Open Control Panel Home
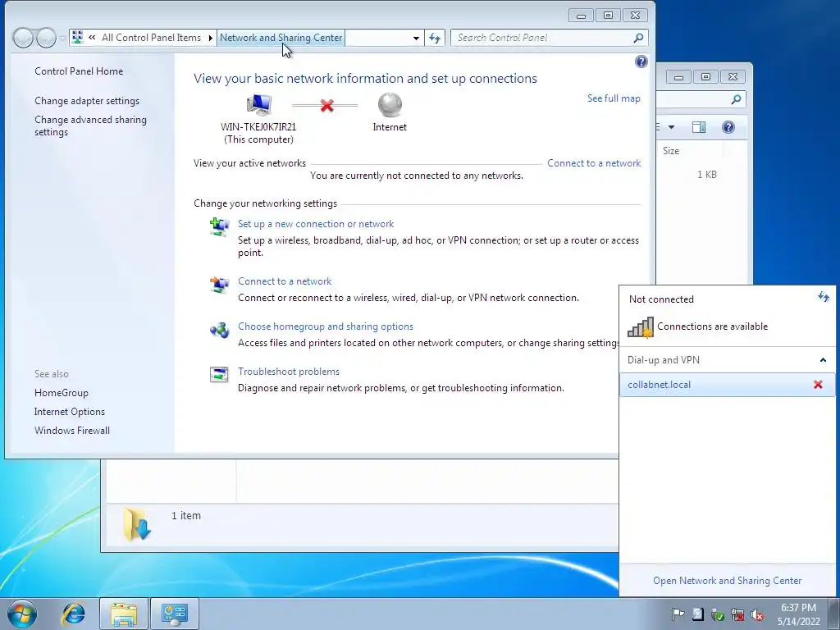840x630 pixels. 79,71
